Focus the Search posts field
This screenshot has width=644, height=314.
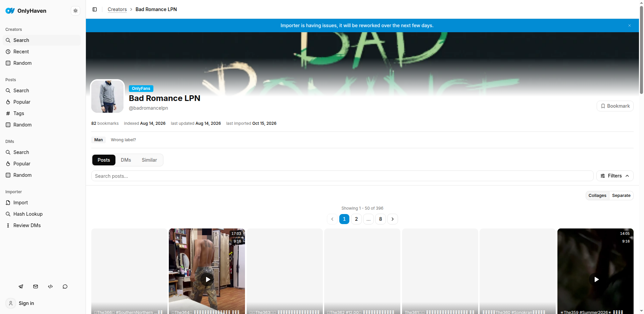[x=342, y=176]
